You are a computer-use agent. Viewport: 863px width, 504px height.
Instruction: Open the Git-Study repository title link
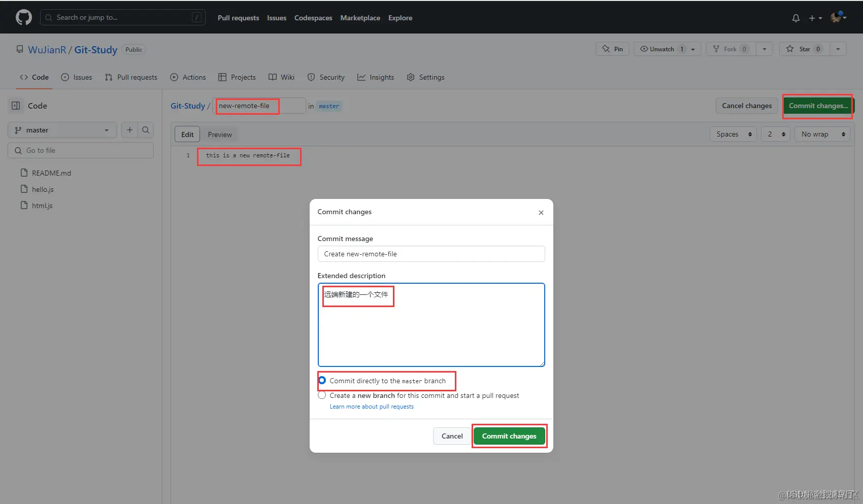(x=96, y=50)
